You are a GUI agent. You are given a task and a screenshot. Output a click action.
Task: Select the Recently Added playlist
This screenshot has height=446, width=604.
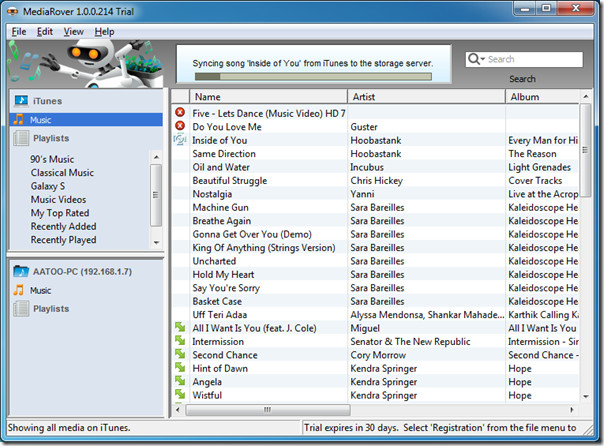coord(63,227)
